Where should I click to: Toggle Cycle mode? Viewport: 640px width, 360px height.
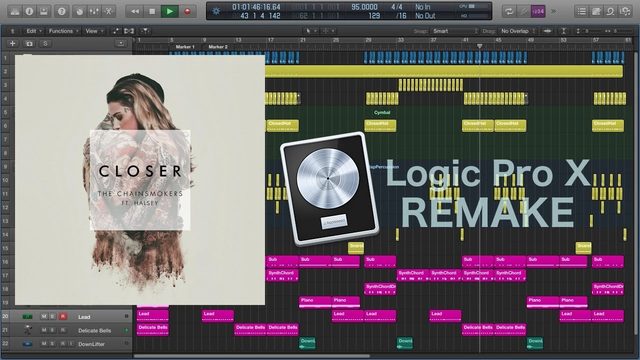[x=509, y=11]
